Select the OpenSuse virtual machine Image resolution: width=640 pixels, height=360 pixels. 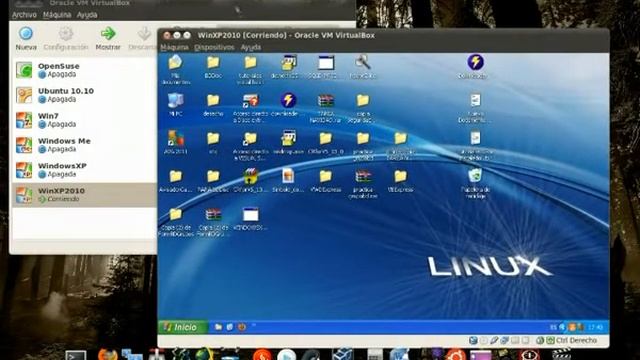pyautogui.click(x=84, y=70)
